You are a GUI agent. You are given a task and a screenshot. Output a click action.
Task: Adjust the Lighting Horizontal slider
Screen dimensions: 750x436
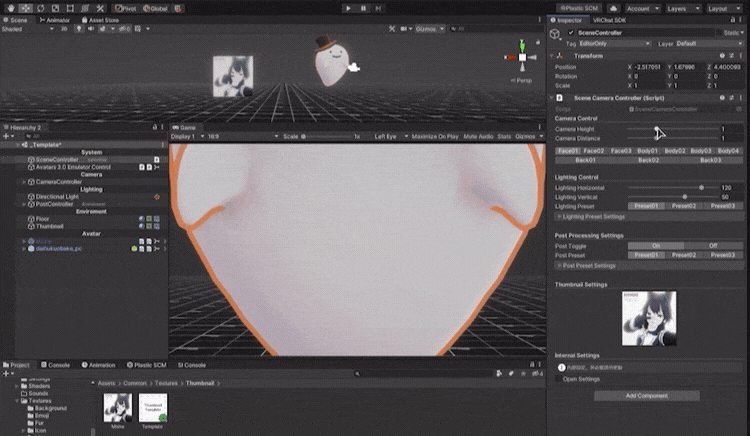coord(673,188)
